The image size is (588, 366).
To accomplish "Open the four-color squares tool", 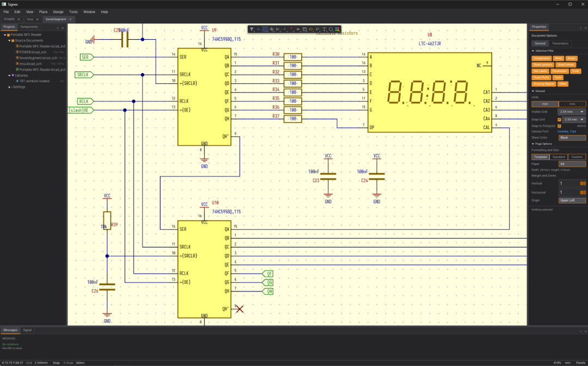I will (337, 29).
